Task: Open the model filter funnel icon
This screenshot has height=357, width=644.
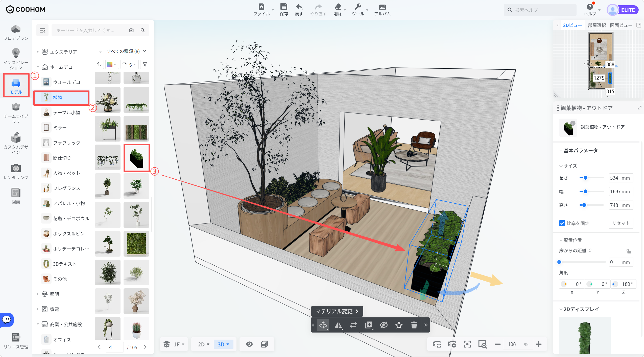Action: point(145,64)
